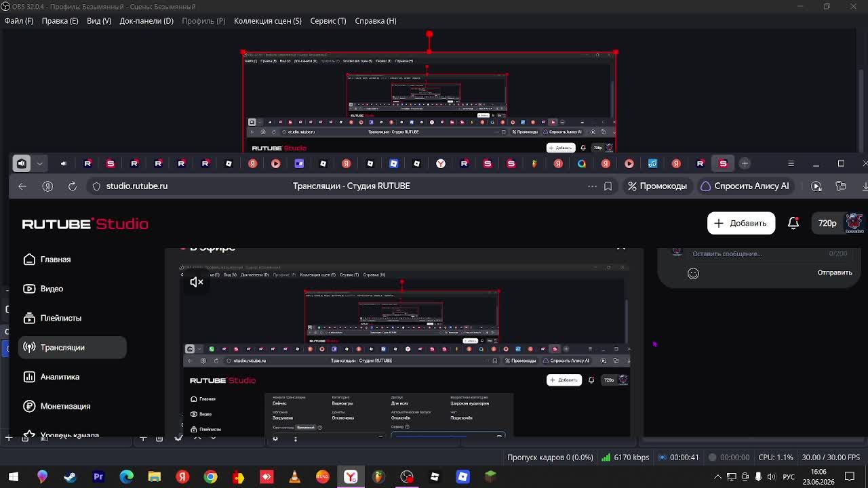
Task: Open the browser sidebar panel icon
Action: [x=841, y=186]
